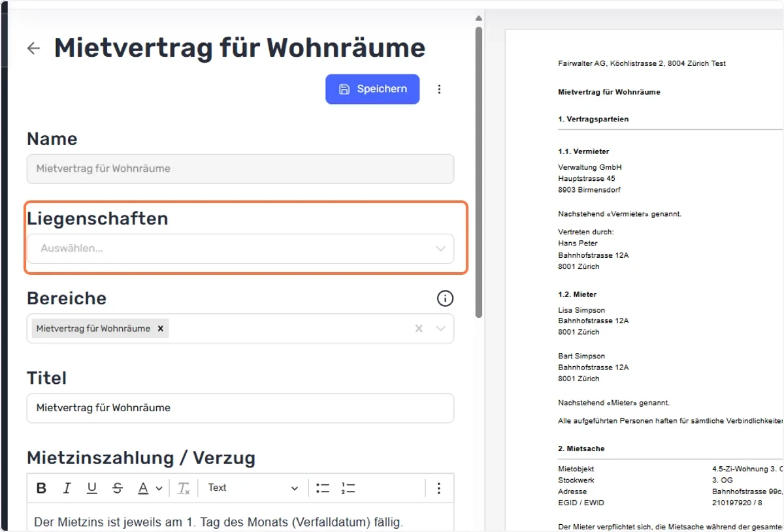
Task: Click into the Mietzinszahlung text editor body
Action: pyautogui.click(x=240, y=518)
